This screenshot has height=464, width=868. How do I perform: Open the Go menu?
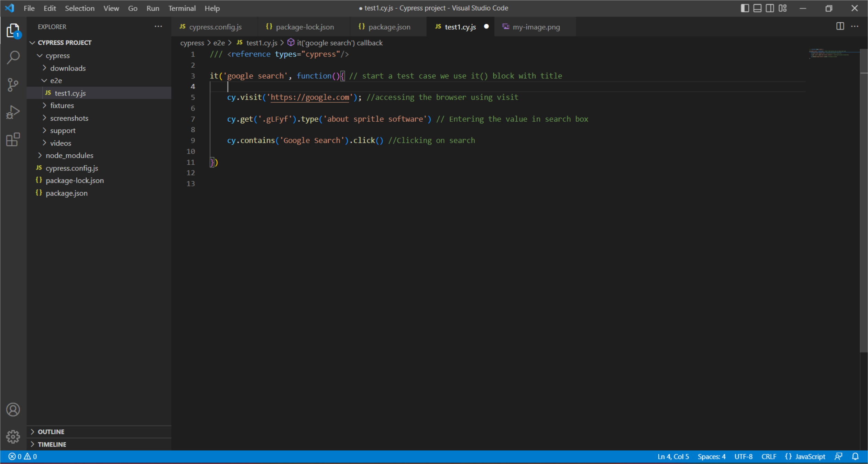point(133,8)
